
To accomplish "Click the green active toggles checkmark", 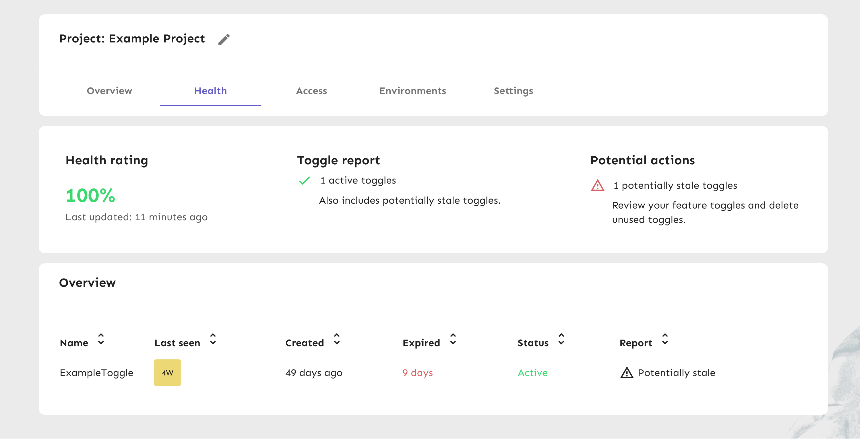I will pyautogui.click(x=304, y=181).
